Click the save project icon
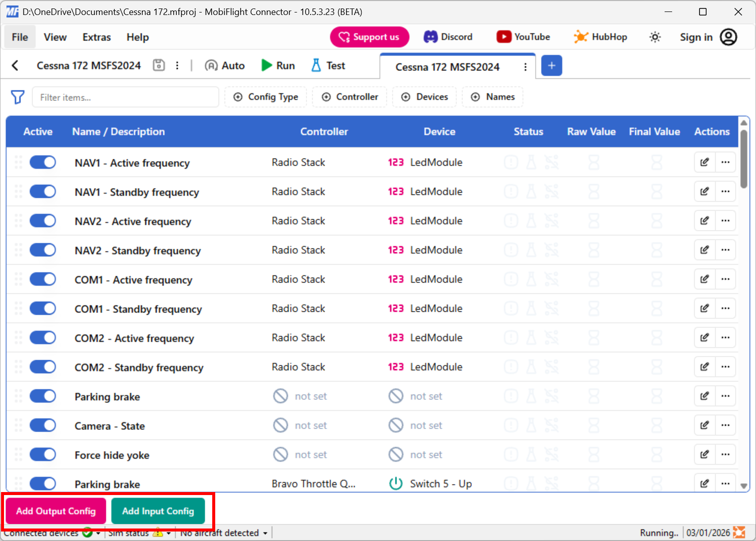 pyautogui.click(x=159, y=65)
